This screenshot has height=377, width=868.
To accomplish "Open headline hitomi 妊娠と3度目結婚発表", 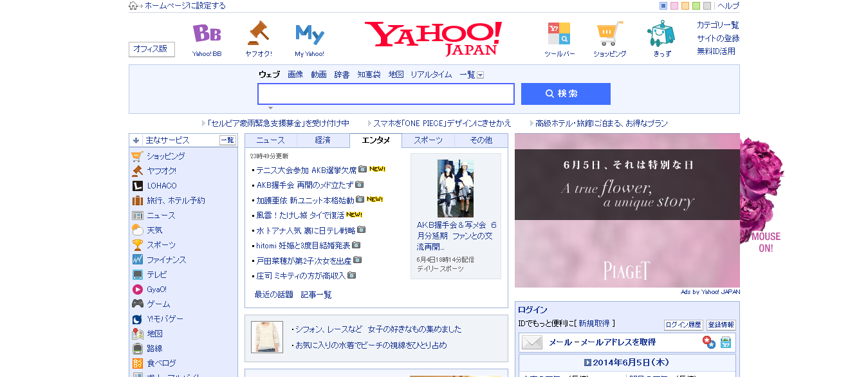I will point(303,246).
